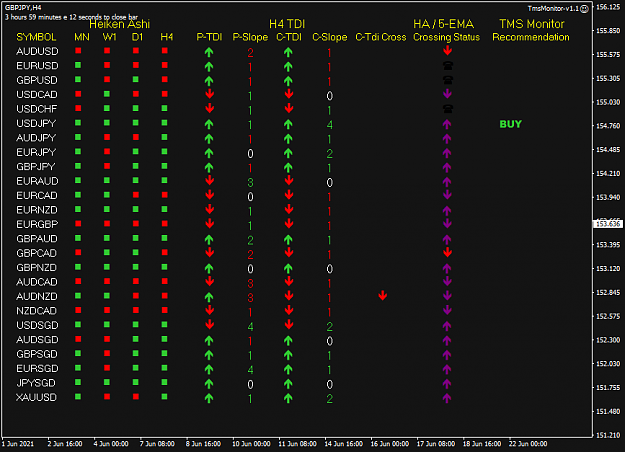Click the USDJPY C-Slope value 4
Image resolution: width=625 pixels, height=452 pixels.
point(330,125)
